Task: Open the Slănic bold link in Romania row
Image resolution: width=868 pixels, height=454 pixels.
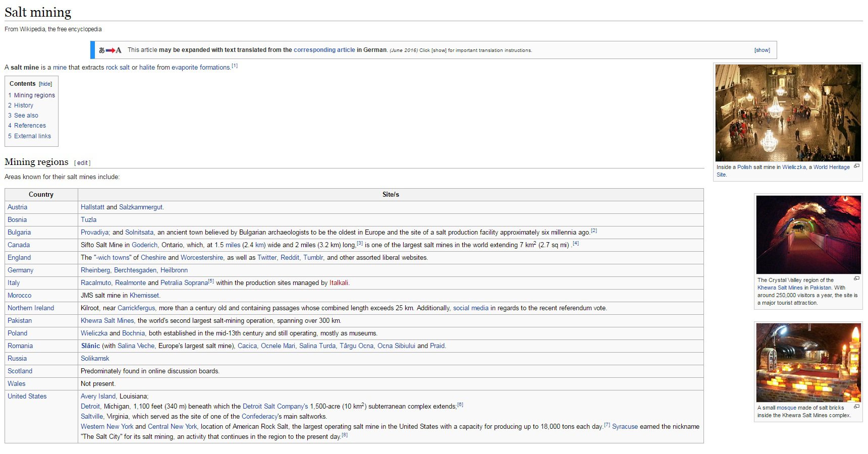Action: [90, 346]
